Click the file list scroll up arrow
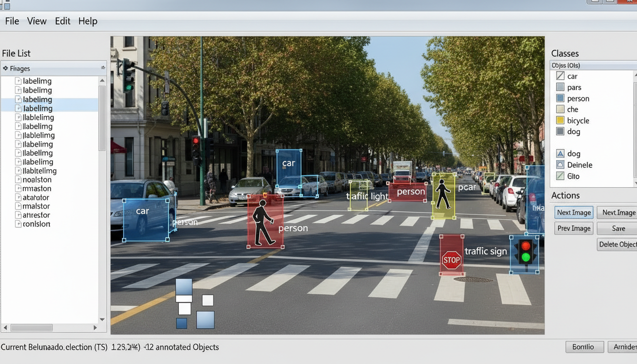 click(x=102, y=81)
